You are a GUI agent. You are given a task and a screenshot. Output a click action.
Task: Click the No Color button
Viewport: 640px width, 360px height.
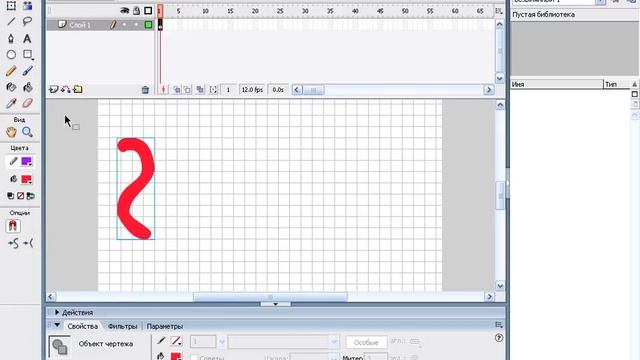20,196
